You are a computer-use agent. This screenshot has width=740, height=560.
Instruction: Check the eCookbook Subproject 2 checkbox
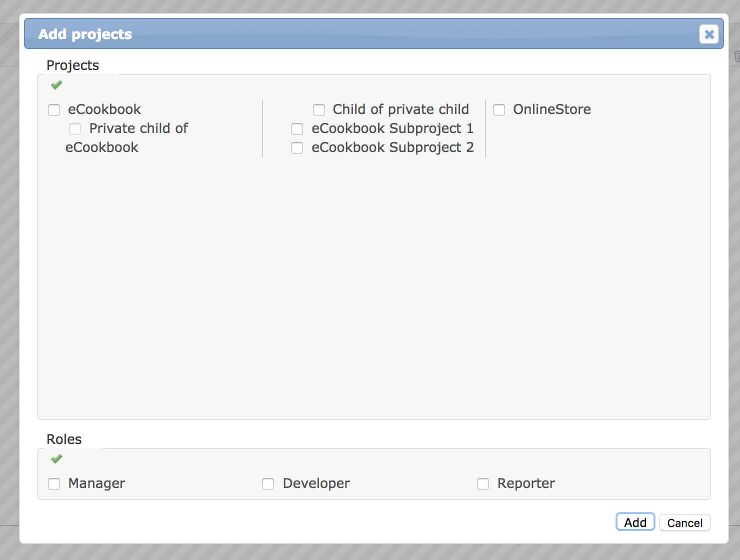point(297,147)
